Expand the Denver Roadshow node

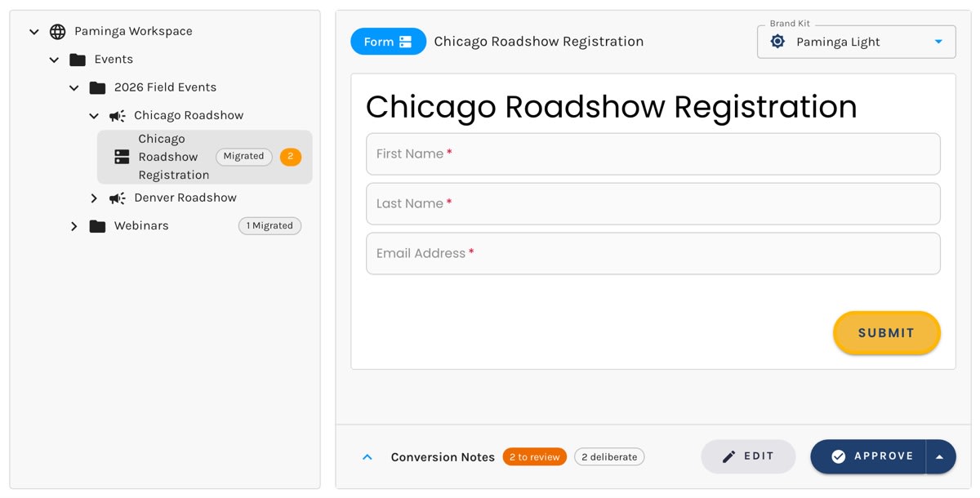(94, 198)
